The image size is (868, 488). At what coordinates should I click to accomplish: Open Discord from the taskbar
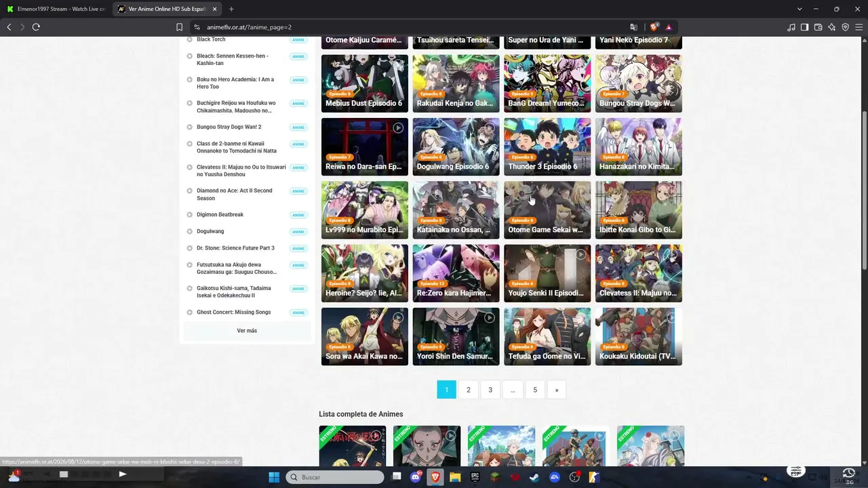coord(415,477)
